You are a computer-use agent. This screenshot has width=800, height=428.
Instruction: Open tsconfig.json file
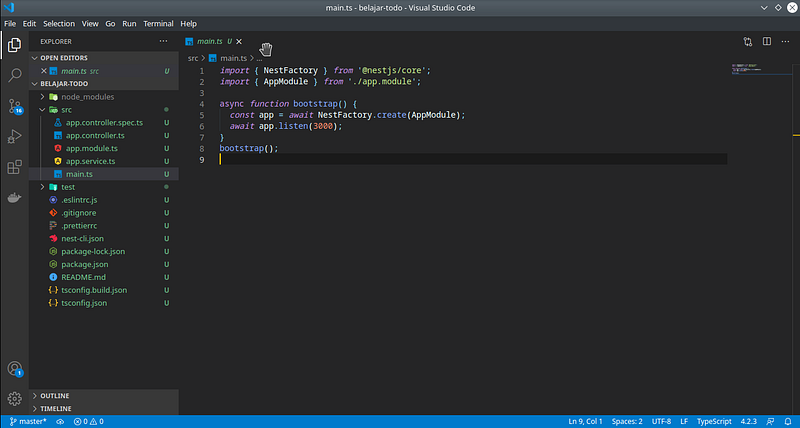(x=104, y=303)
